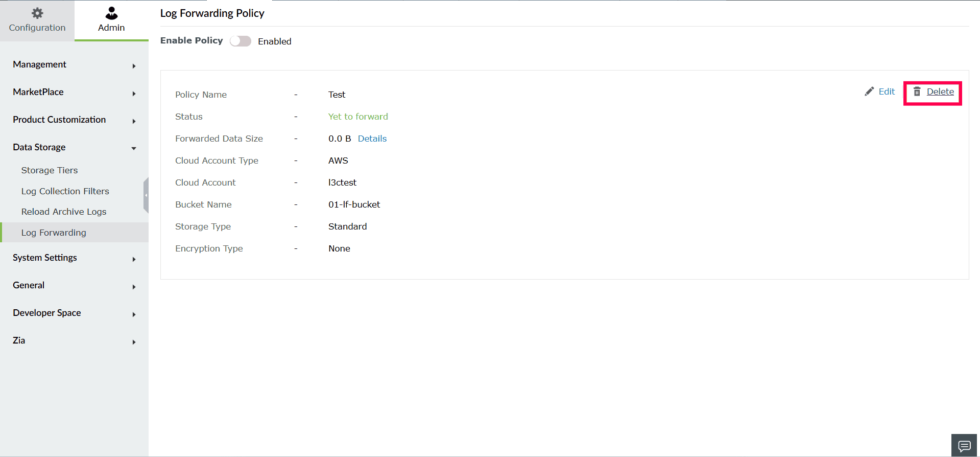Expand the MarketPlace menu arrow
This screenshot has width=980, height=457.
[x=134, y=94]
